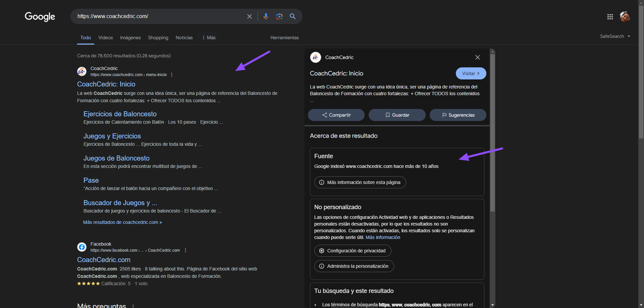
Task: Open three-dot menu for CoachCedric result
Action: pos(172,75)
